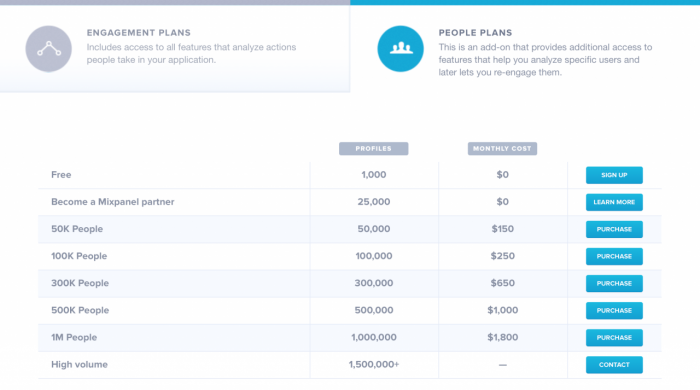Click the Engagement Plans graph icon
The width and height of the screenshot is (700, 390).
[49, 49]
